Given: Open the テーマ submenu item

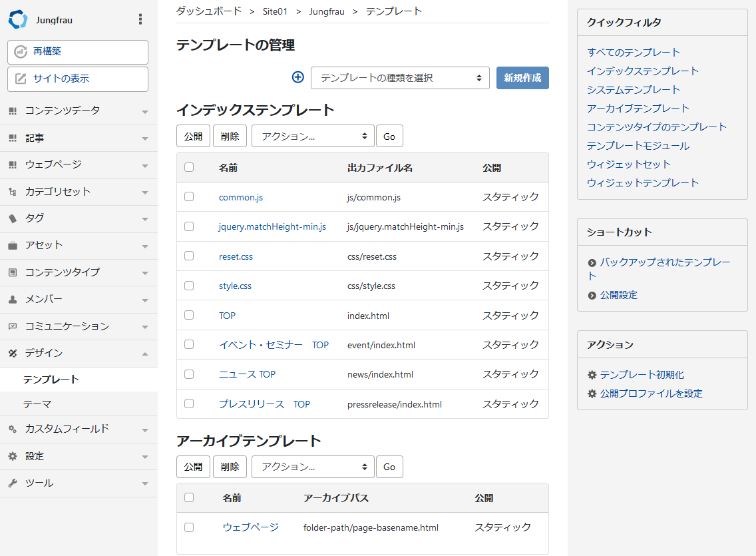Looking at the screenshot, I should click(x=37, y=404).
